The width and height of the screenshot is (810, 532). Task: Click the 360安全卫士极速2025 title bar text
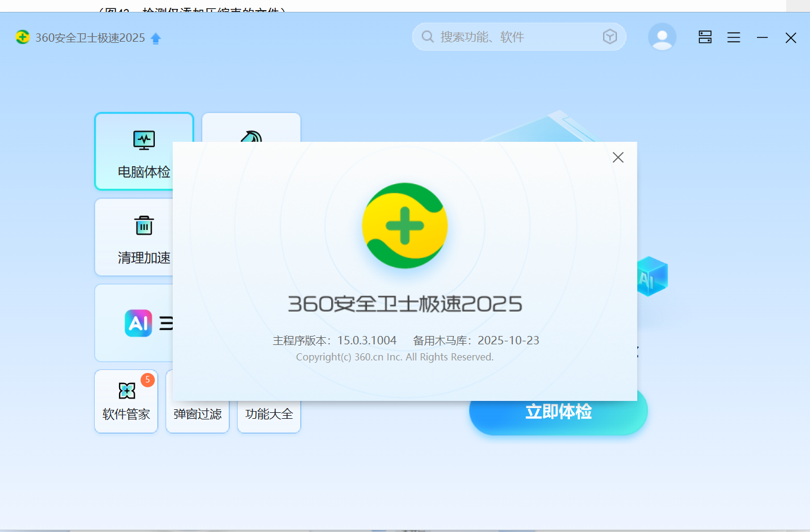[91, 38]
